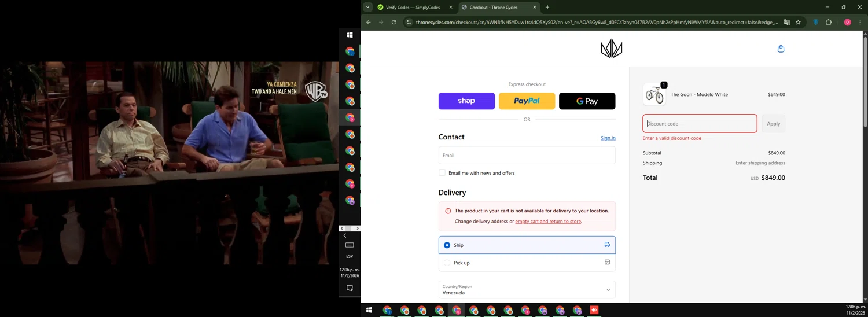Click the translate page icon in address bar
The height and width of the screenshot is (317, 868).
(x=786, y=22)
